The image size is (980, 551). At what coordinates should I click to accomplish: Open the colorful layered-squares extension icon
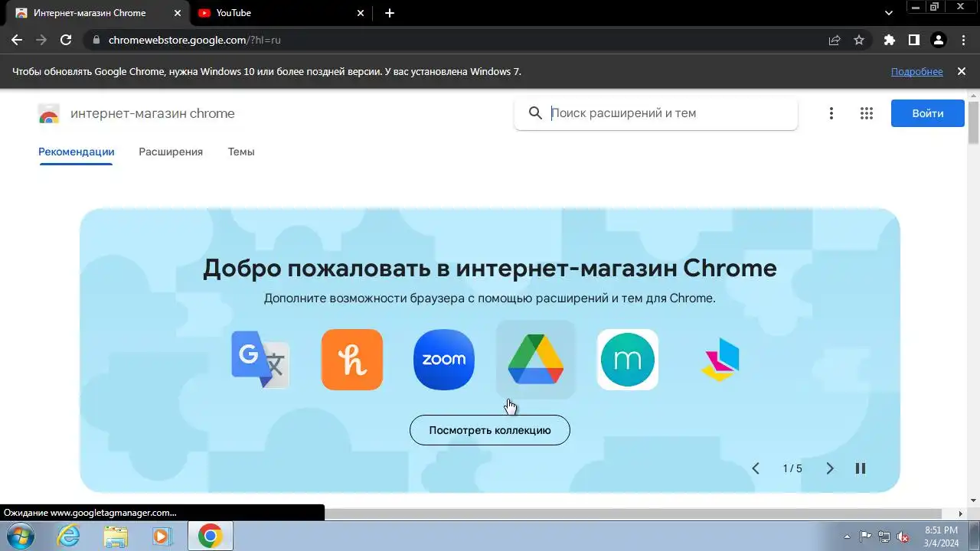pyautogui.click(x=720, y=360)
